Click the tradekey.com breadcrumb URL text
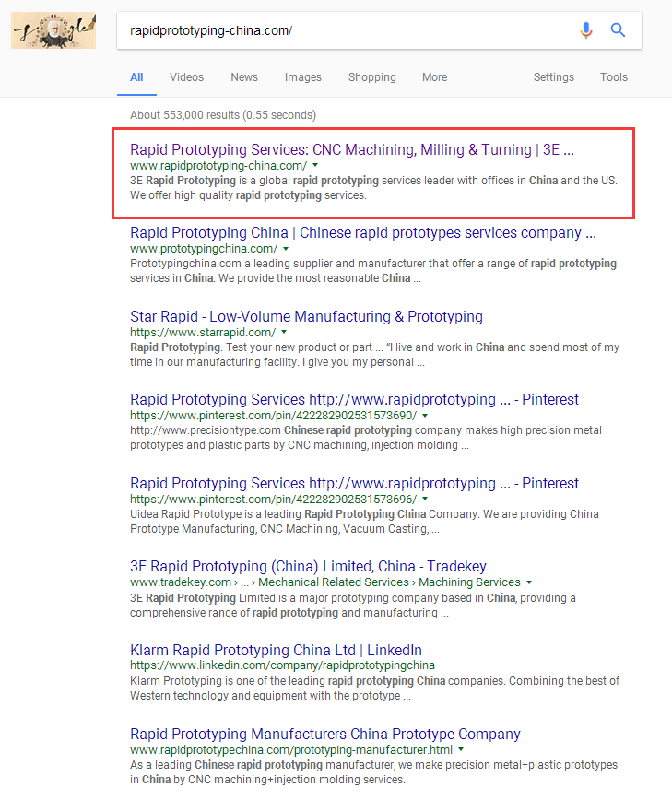Viewport: 672px width, 800px height. pos(325,582)
